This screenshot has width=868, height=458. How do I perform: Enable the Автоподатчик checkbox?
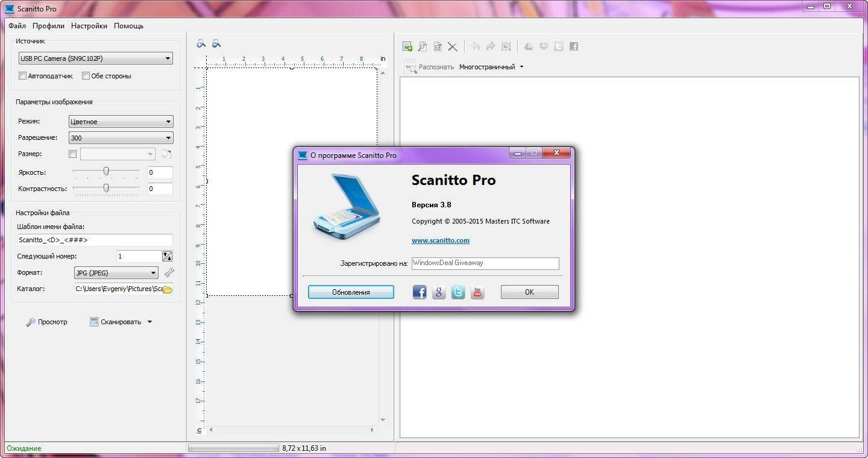[x=23, y=76]
